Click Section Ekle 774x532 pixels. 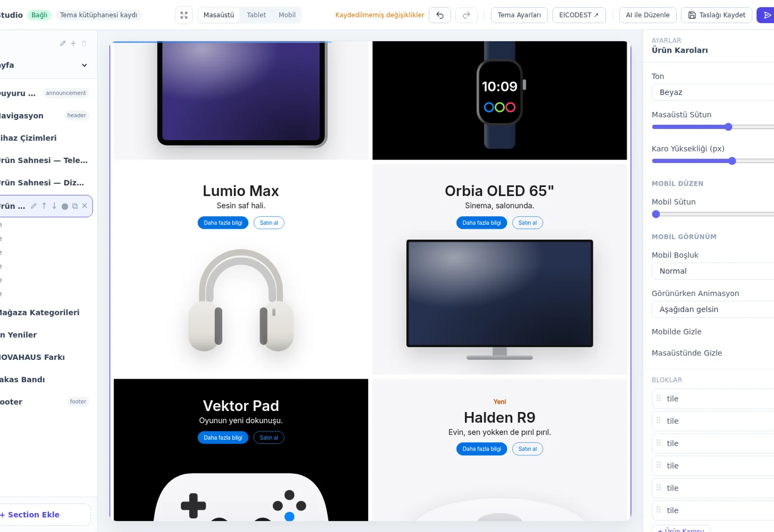pyautogui.click(x=45, y=515)
